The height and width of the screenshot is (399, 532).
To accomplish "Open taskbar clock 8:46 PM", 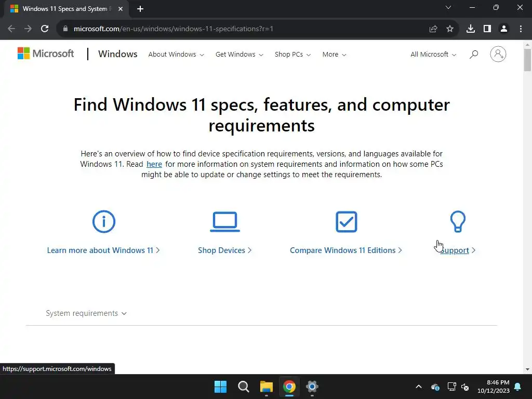I will tap(494, 387).
